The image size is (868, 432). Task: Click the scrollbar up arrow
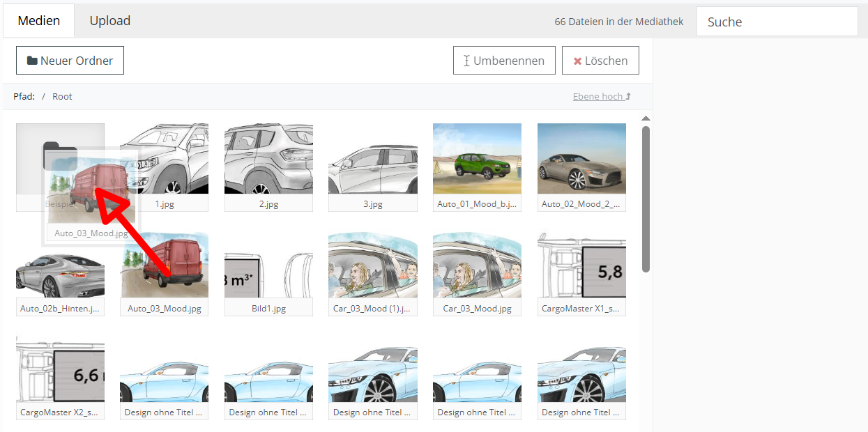[646, 118]
